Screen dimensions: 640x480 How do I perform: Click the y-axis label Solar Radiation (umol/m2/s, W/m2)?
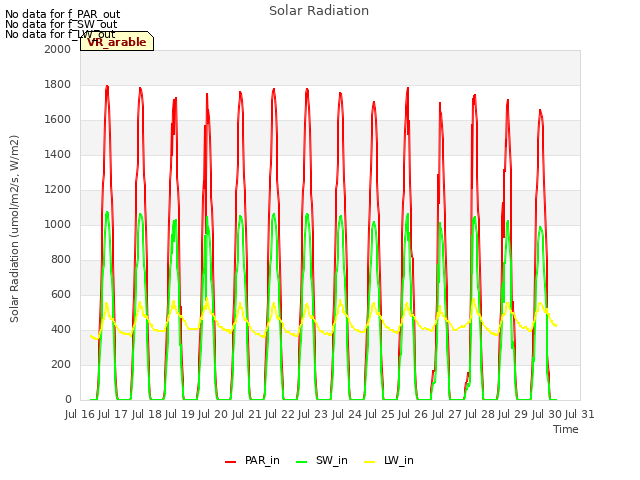[x=14, y=229]
